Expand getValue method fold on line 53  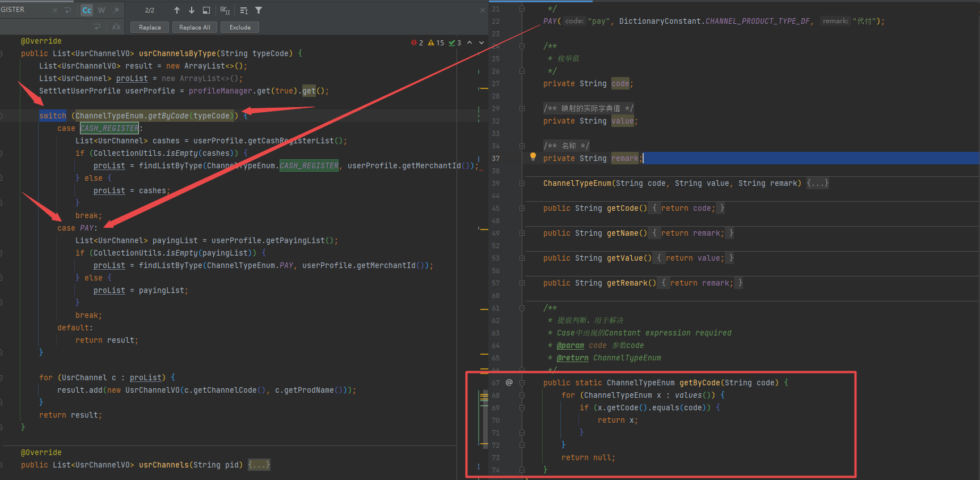point(522,258)
